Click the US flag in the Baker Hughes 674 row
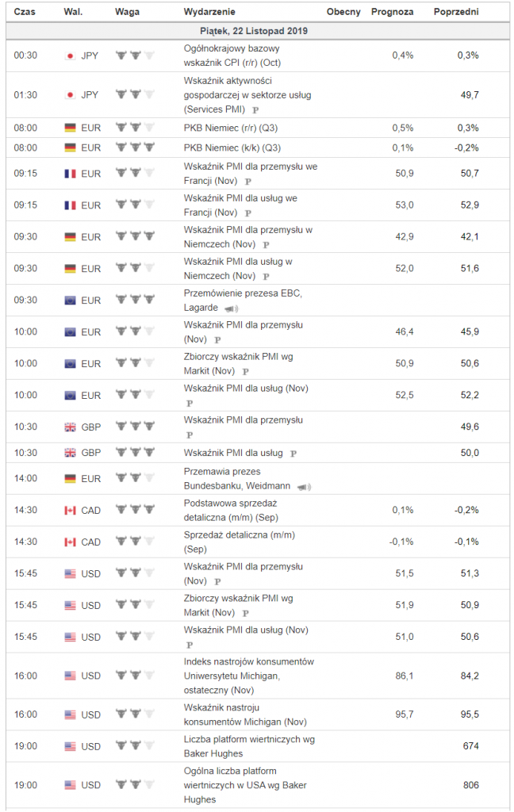 click(70, 746)
